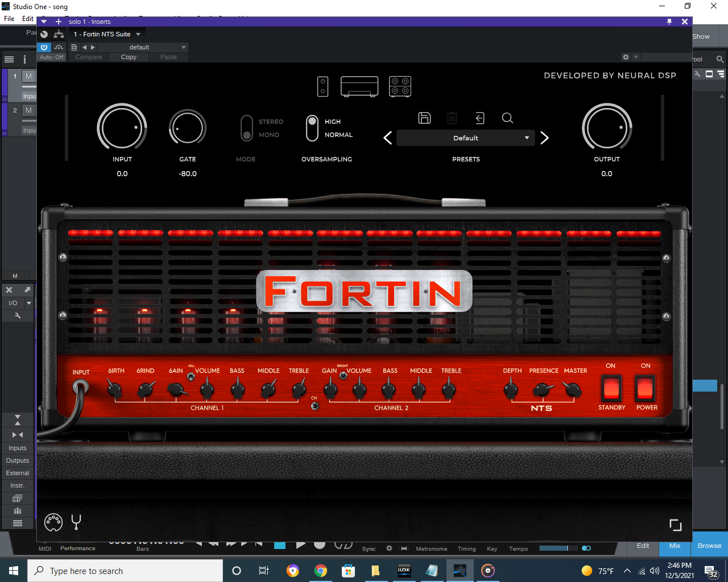Screen dimensions: 728x582
Task: Toggle plugin bypass power button
Action: [x=44, y=47]
